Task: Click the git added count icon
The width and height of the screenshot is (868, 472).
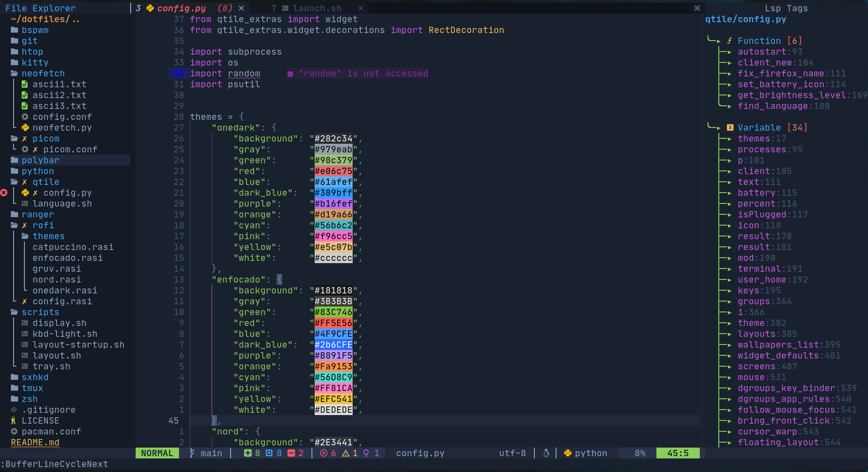Action: click(247, 453)
